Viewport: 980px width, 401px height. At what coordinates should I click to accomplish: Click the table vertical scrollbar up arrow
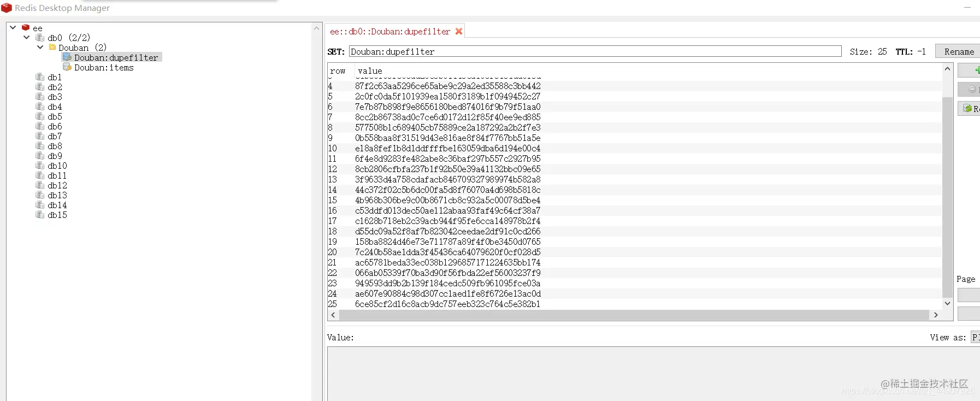[947, 69]
